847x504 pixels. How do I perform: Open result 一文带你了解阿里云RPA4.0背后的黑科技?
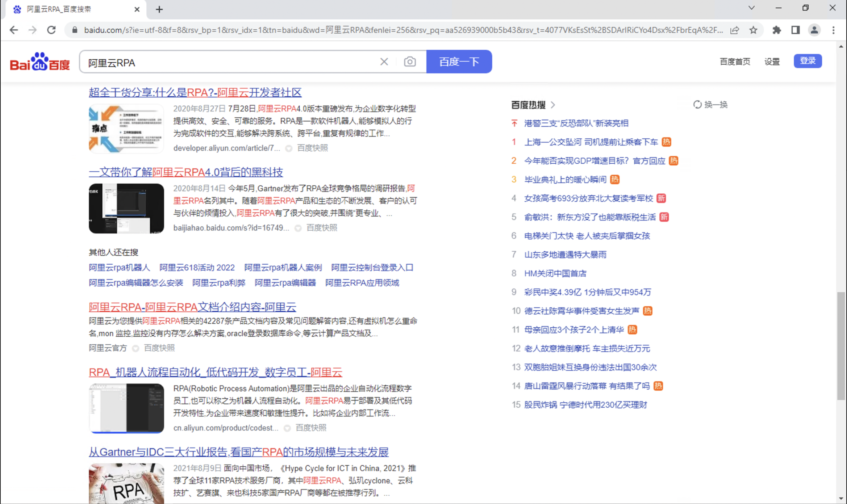pos(186,172)
